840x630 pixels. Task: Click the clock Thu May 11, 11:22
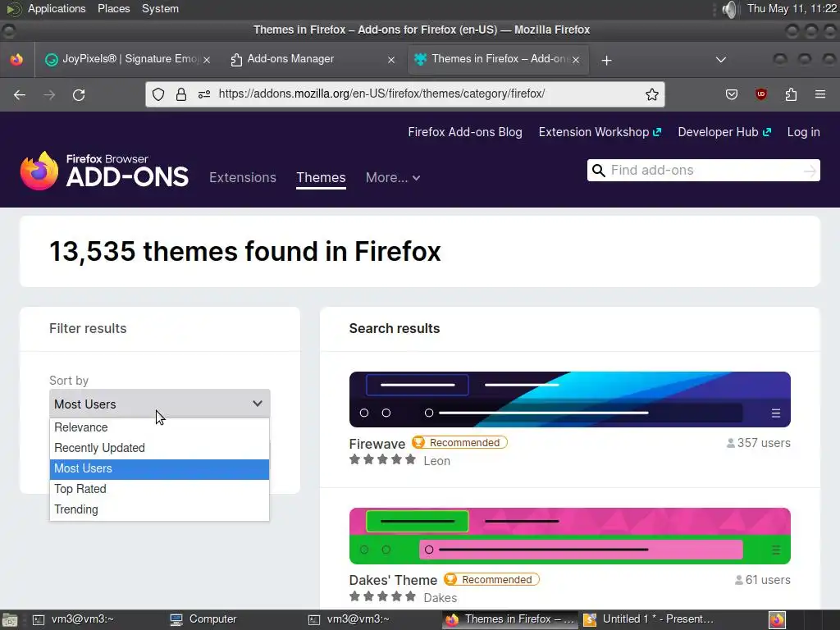click(x=792, y=8)
